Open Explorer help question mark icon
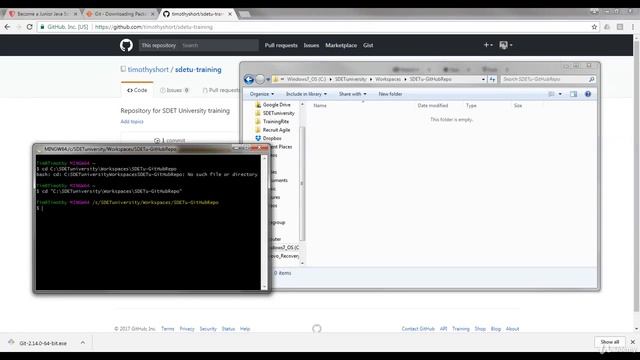The height and width of the screenshot is (360, 640). coord(588,94)
